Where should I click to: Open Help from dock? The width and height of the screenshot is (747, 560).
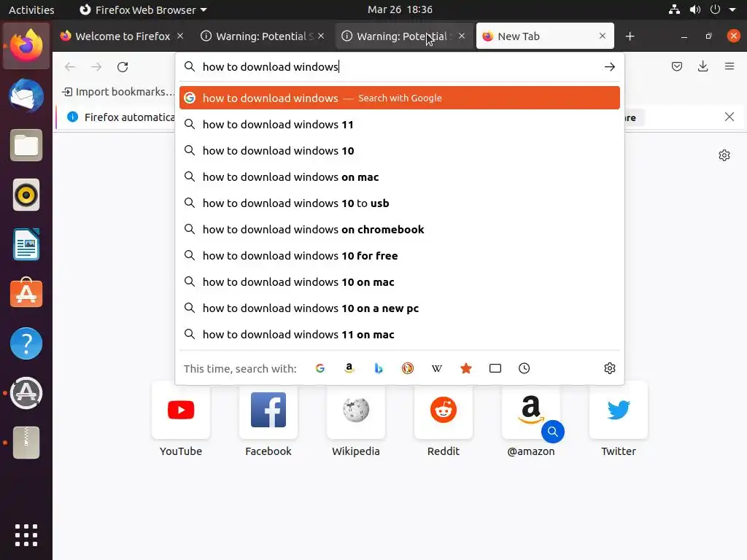click(26, 343)
